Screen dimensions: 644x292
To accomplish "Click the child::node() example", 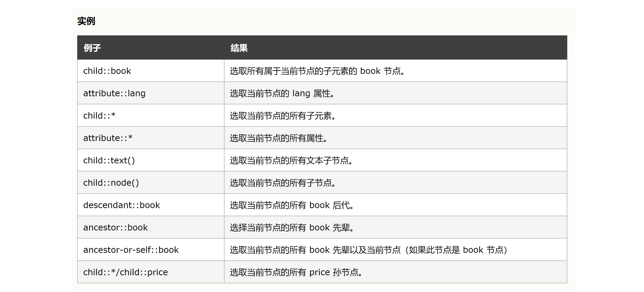I will pos(111,183).
